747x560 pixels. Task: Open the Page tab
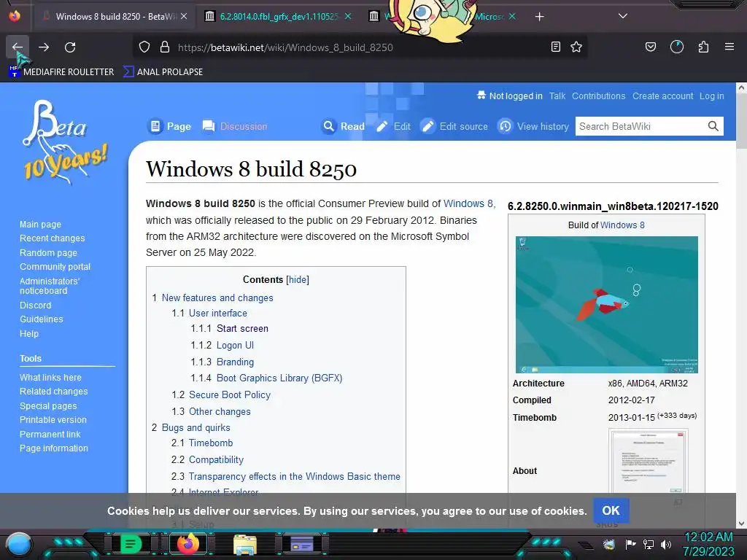click(169, 126)
